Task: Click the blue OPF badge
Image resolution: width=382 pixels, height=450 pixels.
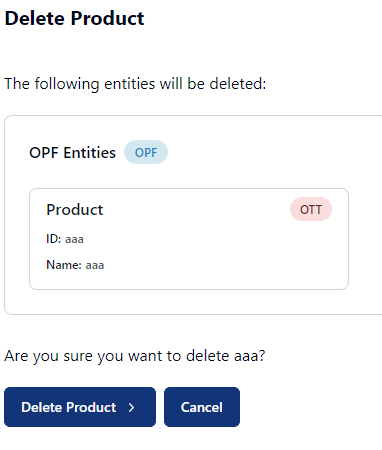Action: pyautogui.click(x=146, y=152)
